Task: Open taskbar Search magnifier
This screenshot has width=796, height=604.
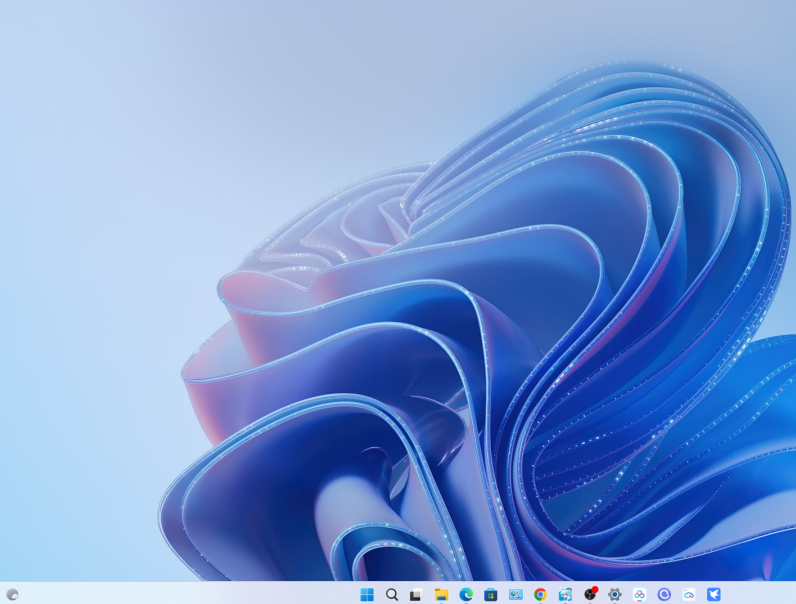Action: (391, 594)
